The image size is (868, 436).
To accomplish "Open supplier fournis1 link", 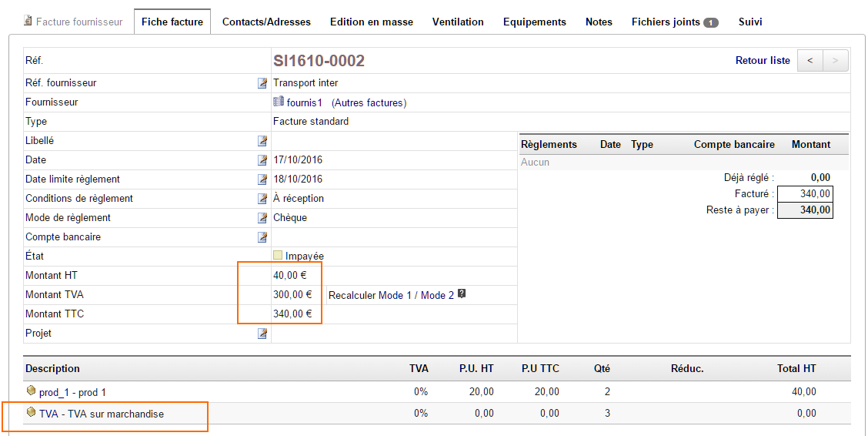I will pyautogui.click(x=304, y=102).
